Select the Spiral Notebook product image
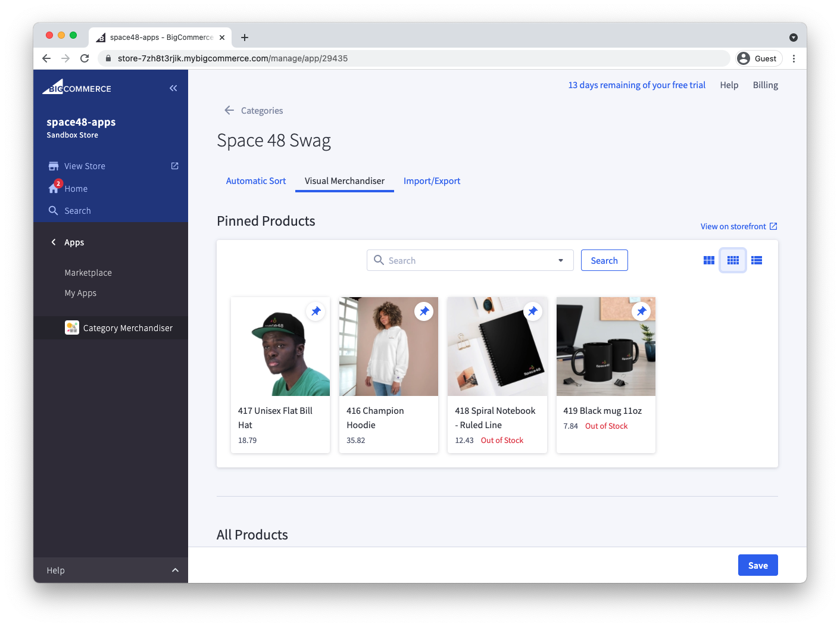The image size is (840, 627). pos(497,347)
